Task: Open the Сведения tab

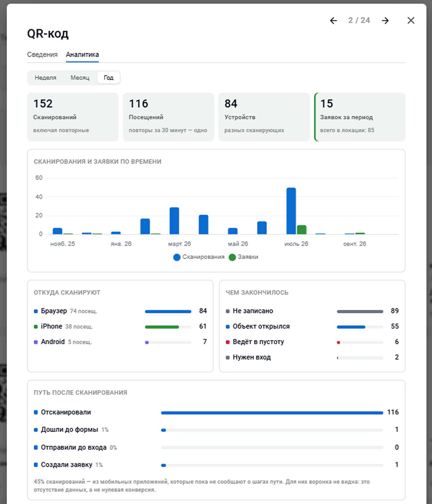Action: pyautogui.click(x=42, y=55)
